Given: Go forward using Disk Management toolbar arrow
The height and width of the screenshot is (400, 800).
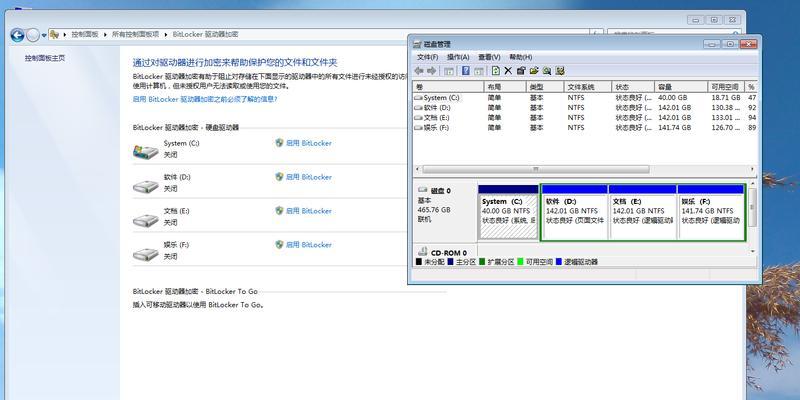Looking at the screenshot, I should [432, 71].
